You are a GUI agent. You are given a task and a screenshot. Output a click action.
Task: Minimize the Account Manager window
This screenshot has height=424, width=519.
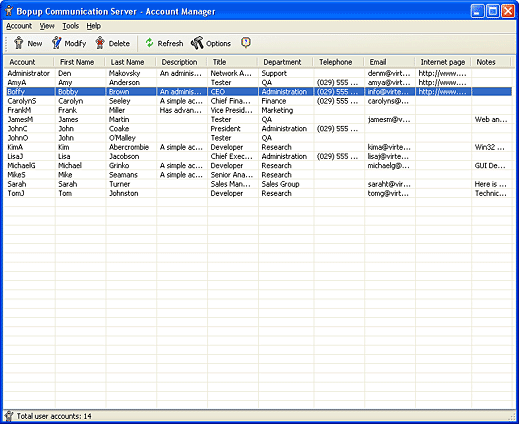[x=478, y=11]
